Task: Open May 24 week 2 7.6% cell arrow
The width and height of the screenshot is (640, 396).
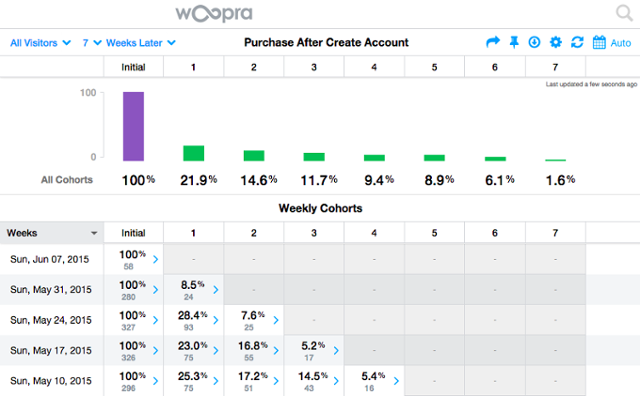Action: coord(276,320)
